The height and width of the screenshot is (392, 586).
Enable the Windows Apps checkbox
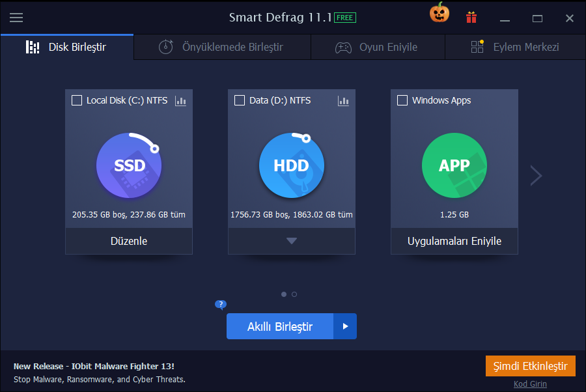(402, 100)
